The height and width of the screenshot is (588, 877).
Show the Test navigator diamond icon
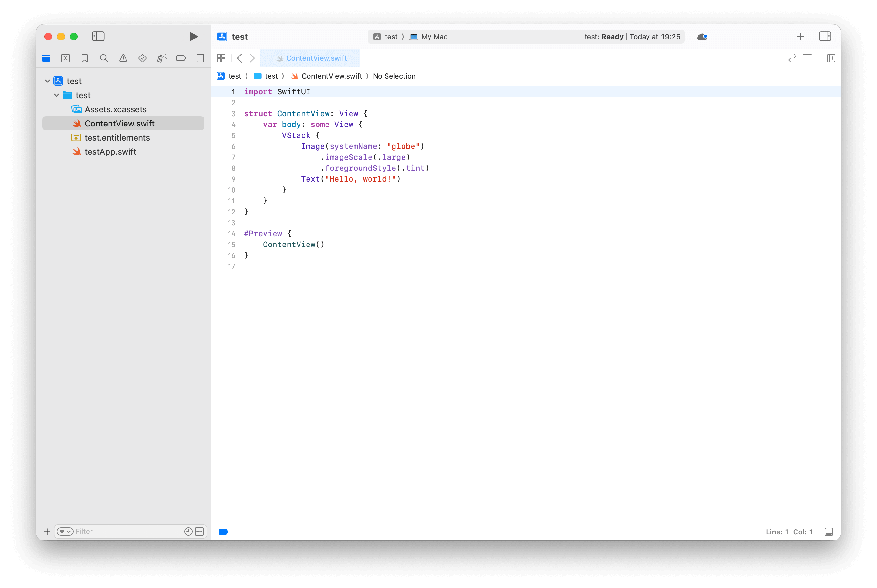[x=143, y=58]
